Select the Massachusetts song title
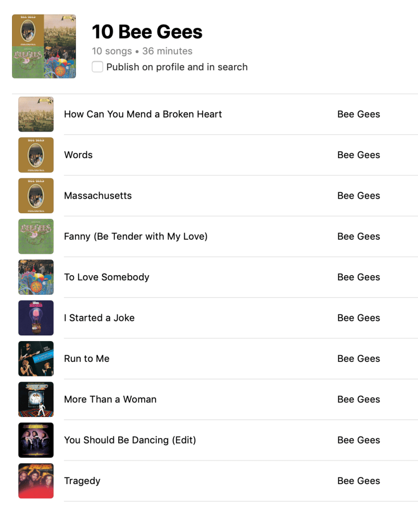 [x=98, y=196]
